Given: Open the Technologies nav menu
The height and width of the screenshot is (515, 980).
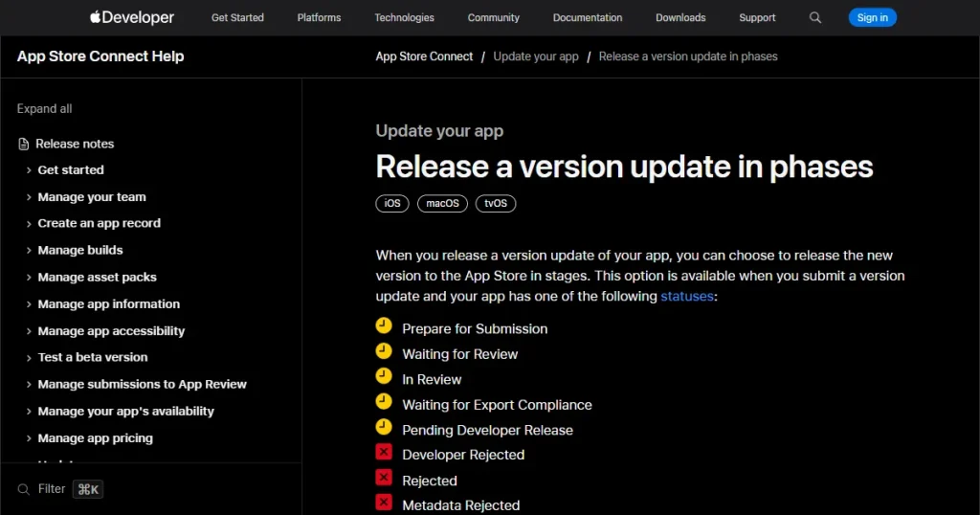Looking at the screenshot, I should tap(405, 17).
